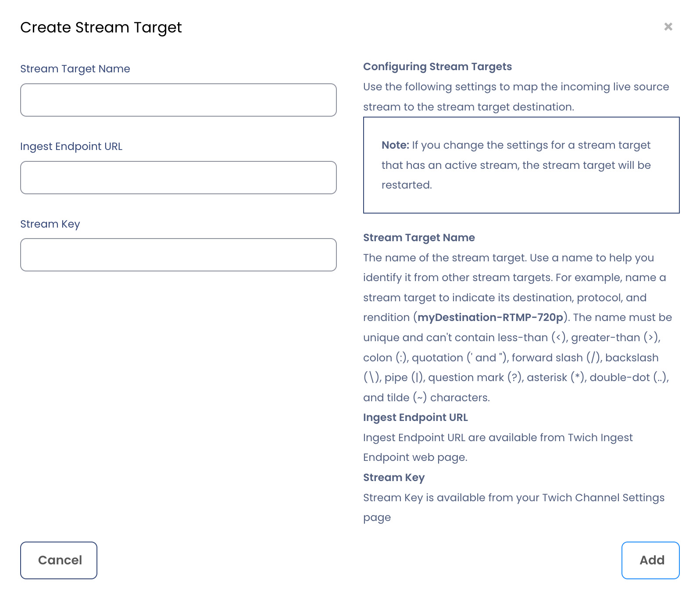Click the Add button
700x592 pixels.
[x=650, y=560]
